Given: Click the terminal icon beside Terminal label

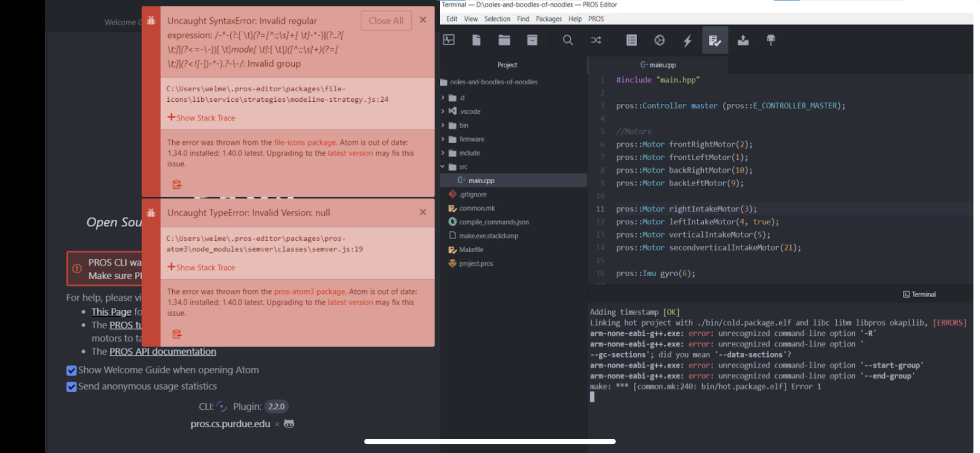Looking at the screenshot, I should coord(906,294).
